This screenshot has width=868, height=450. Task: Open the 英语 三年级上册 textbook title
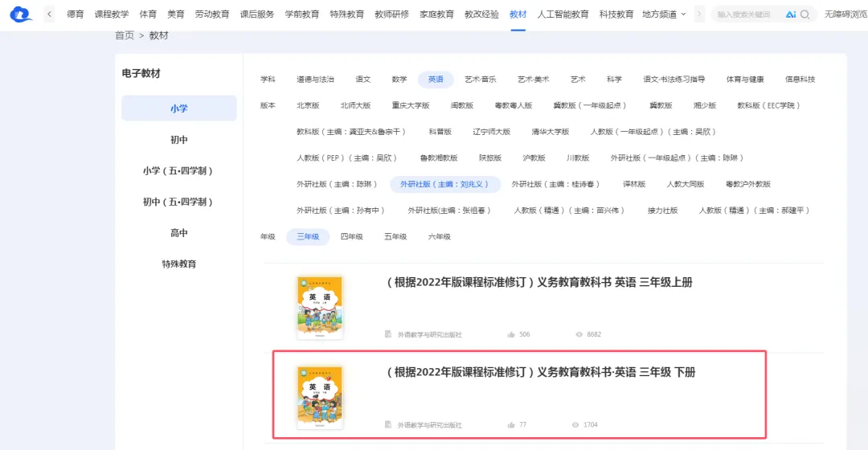click(540, 282)
